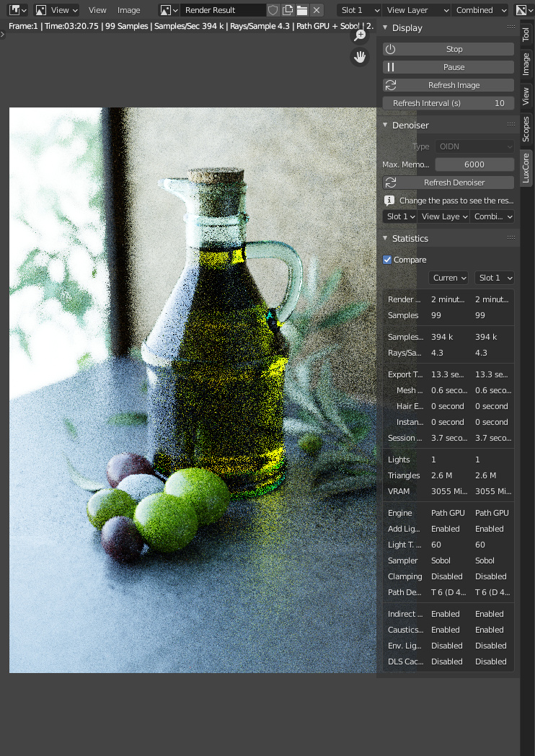
Task: Click the info icon in Denoiser panel
Action: [x=389, y=201]
